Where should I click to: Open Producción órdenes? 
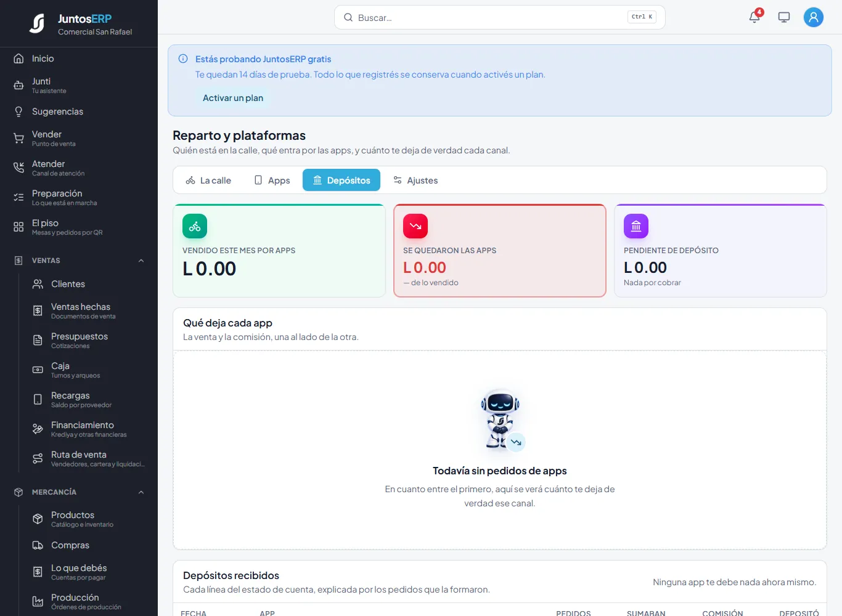pyautogui.click(x=89, y=602)
